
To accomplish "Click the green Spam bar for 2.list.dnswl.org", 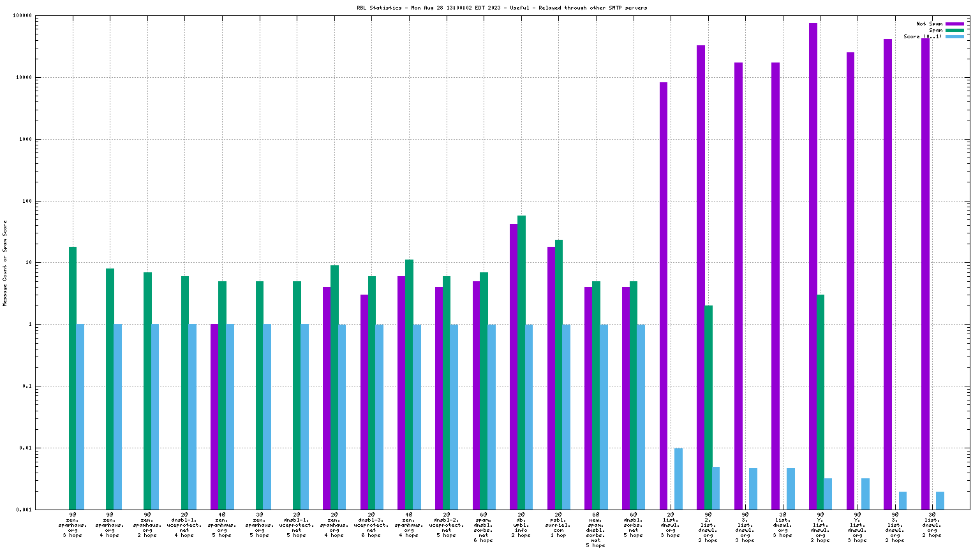I will [x=708, y=408].
